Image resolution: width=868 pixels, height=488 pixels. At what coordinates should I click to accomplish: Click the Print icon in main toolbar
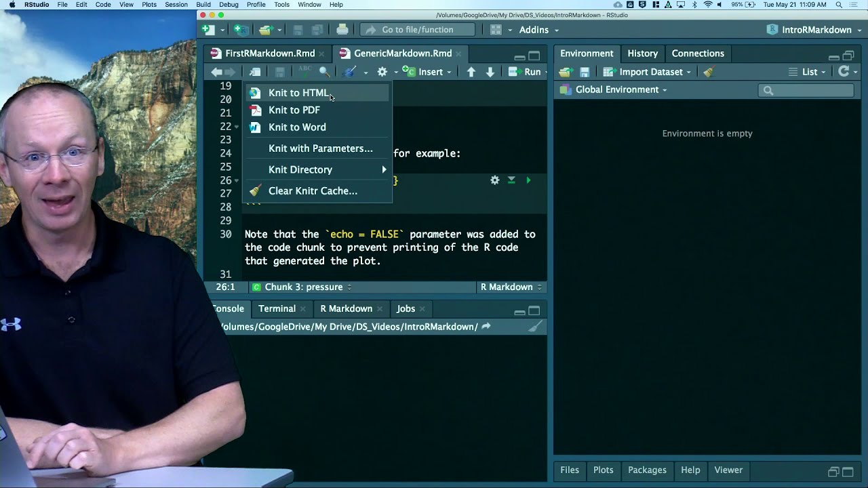pyautogui.click(x=342, y=30)
